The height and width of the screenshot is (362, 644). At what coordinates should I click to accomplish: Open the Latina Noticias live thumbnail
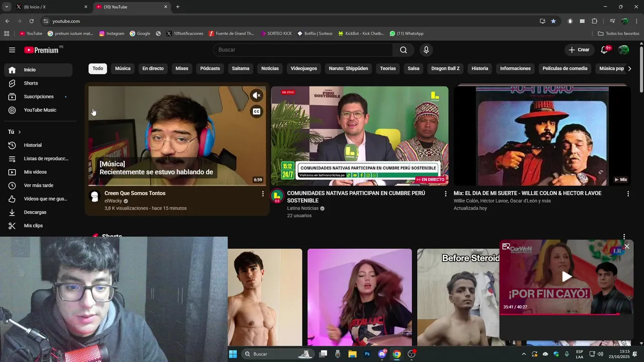point(360,136)
